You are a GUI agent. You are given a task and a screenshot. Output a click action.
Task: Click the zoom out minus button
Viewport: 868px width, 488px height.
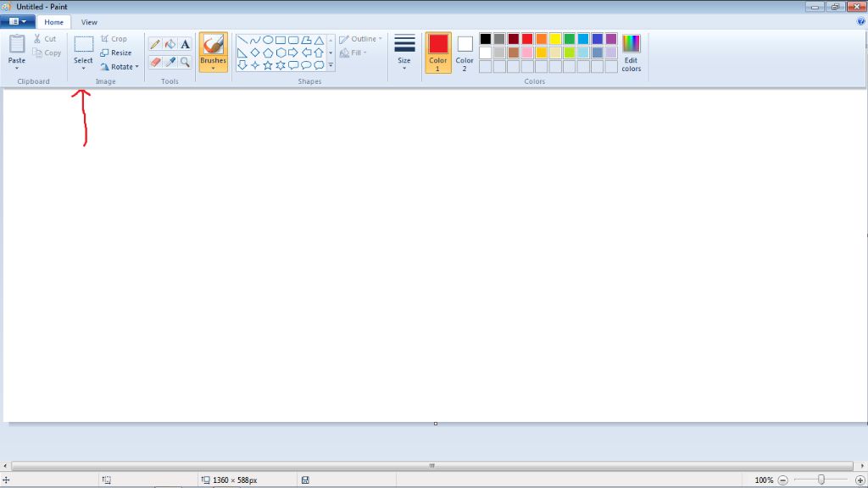782,480
